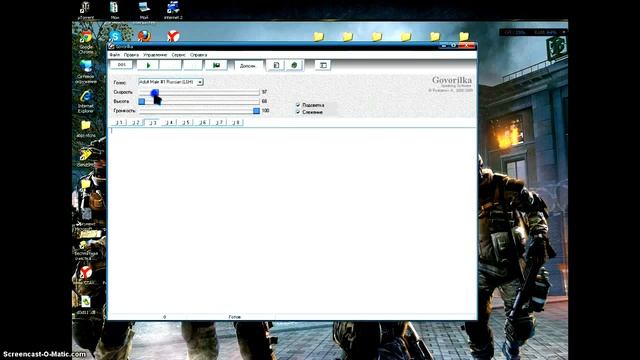Screen dimensions: 640x360
Task: Open text tab 6
Action: (202, 122)
